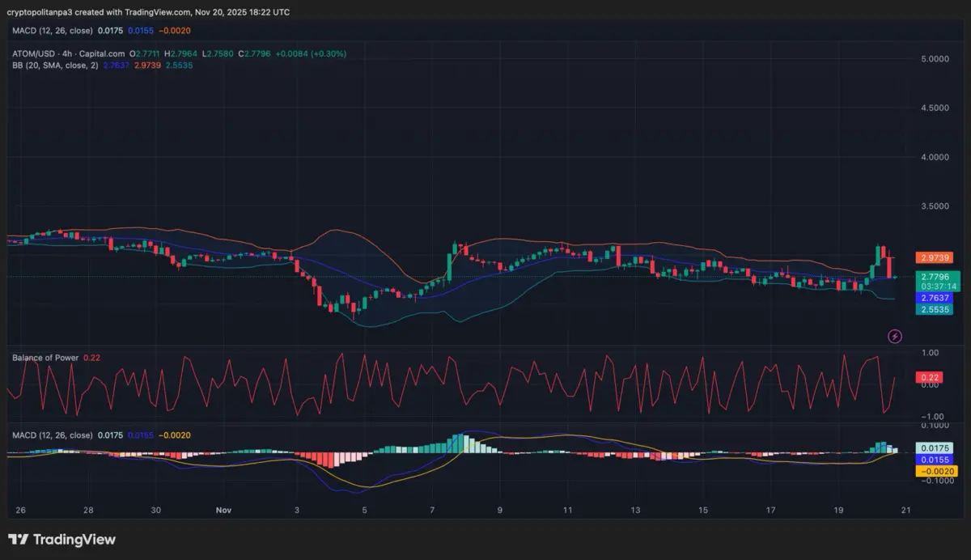Select the Nov label on the time axis
971x560 pixels.
(224, 511)
